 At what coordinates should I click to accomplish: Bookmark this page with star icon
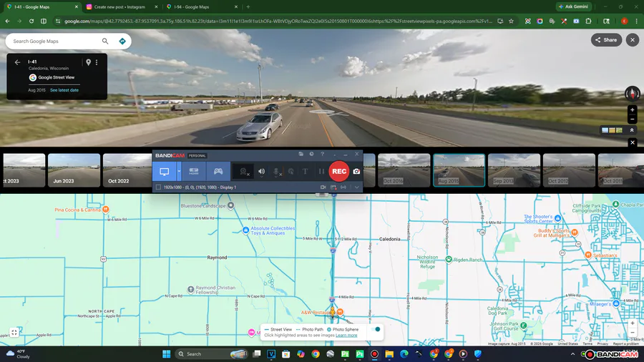(512, 21)
